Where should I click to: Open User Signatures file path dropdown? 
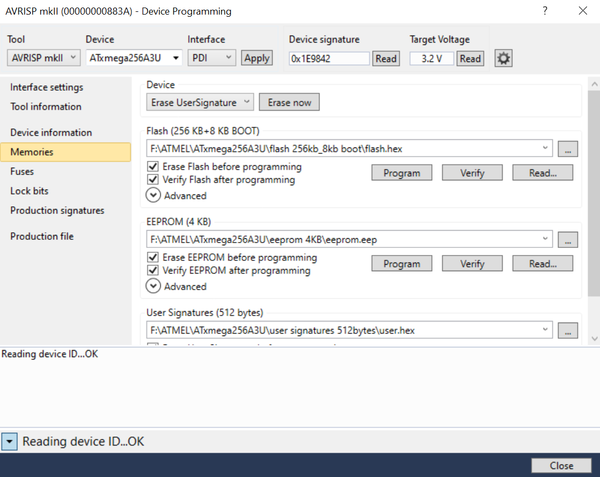545,330
